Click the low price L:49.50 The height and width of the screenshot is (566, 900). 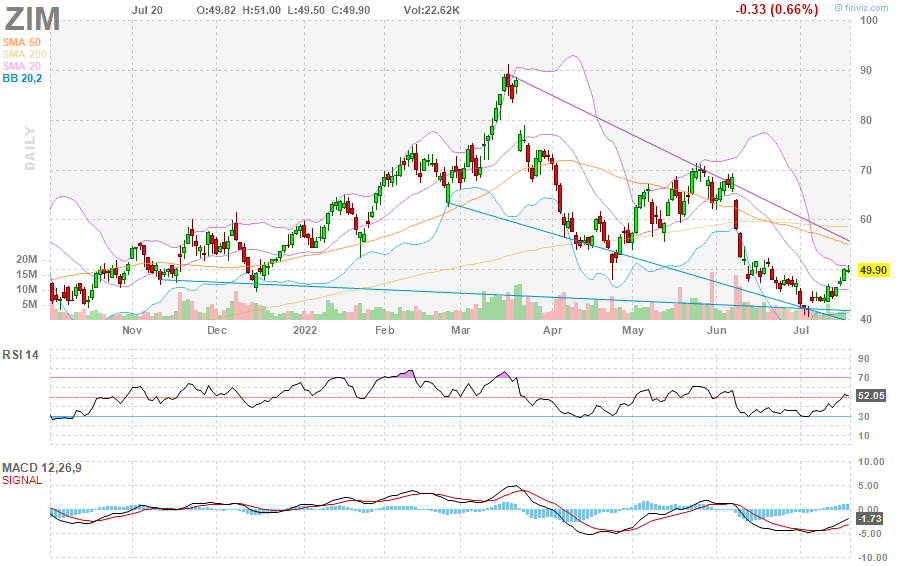click(306, 10)
